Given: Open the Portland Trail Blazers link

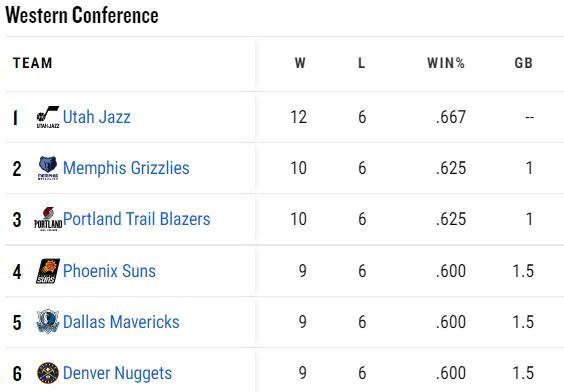Looking at the screenshot, I should pyautogui.click(x=137, y=219).
